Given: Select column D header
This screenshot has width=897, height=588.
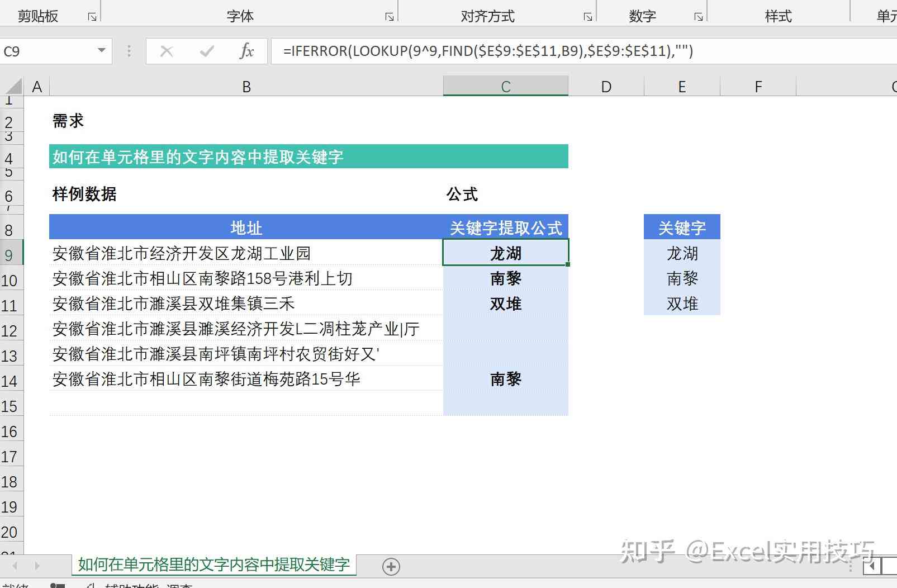Looking at the screenshot, I should coord(606,87).
